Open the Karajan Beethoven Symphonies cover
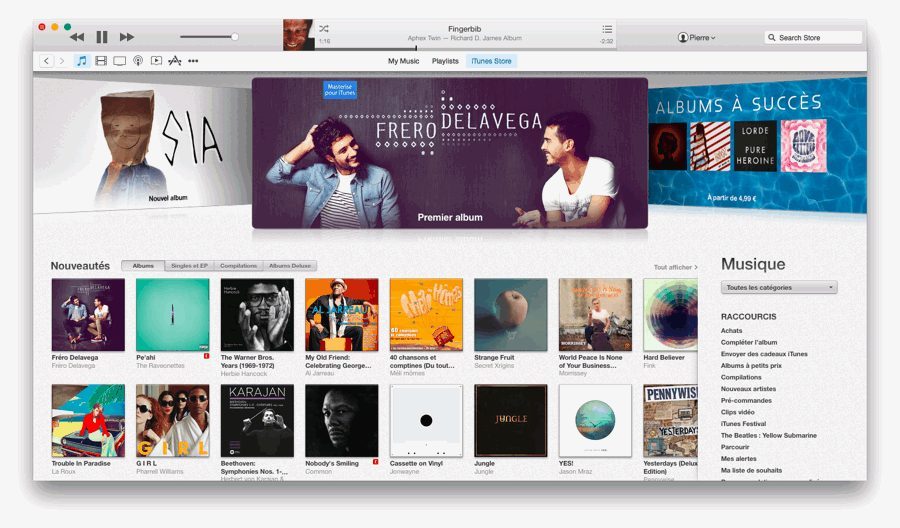Screen dimensions: 900x528 pos(257,421)
